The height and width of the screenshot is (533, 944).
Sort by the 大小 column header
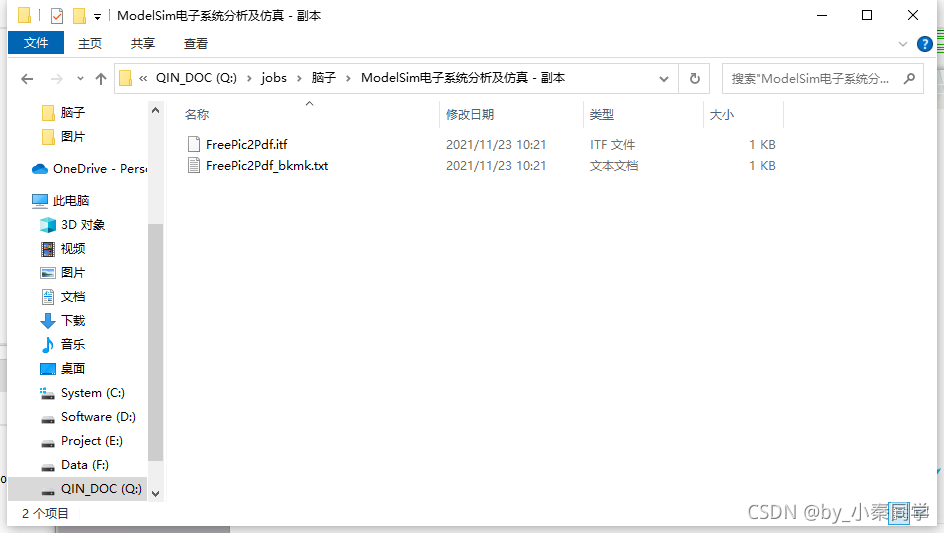tap(721, 114)
